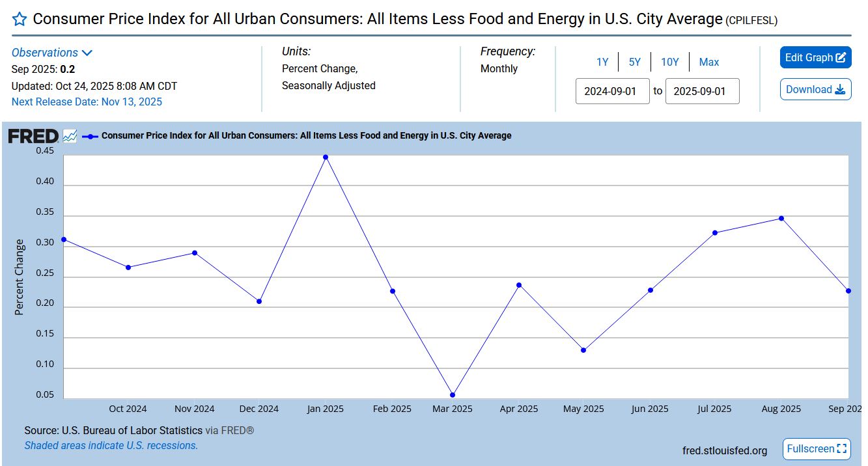
Task: Click the favorite star icon beside the title
Action: [x=20, y=20]
